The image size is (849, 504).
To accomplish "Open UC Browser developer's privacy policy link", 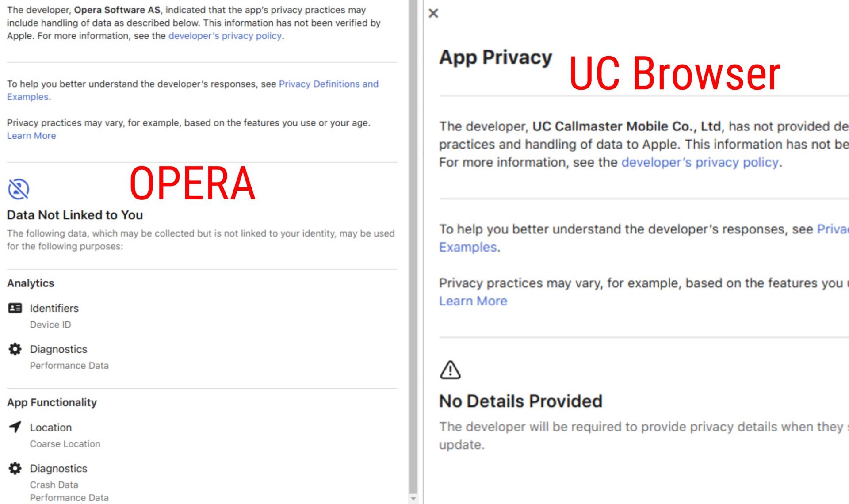I will pos(700,162).
